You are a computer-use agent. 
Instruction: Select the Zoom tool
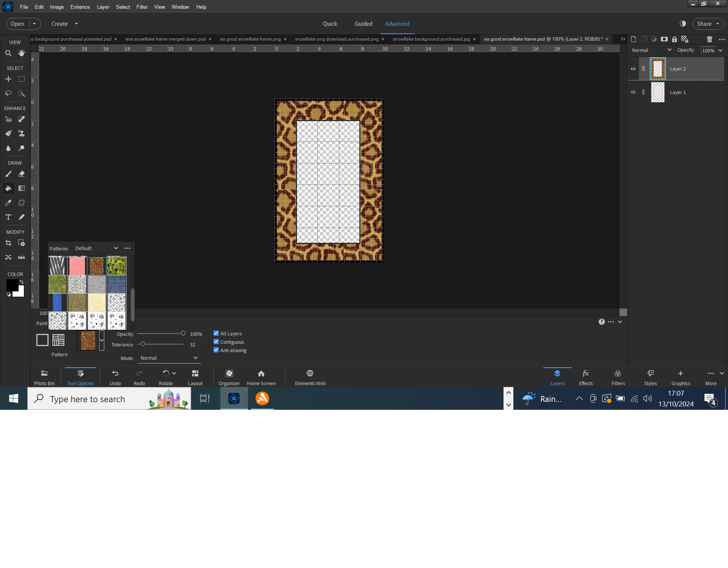[8, 53]
